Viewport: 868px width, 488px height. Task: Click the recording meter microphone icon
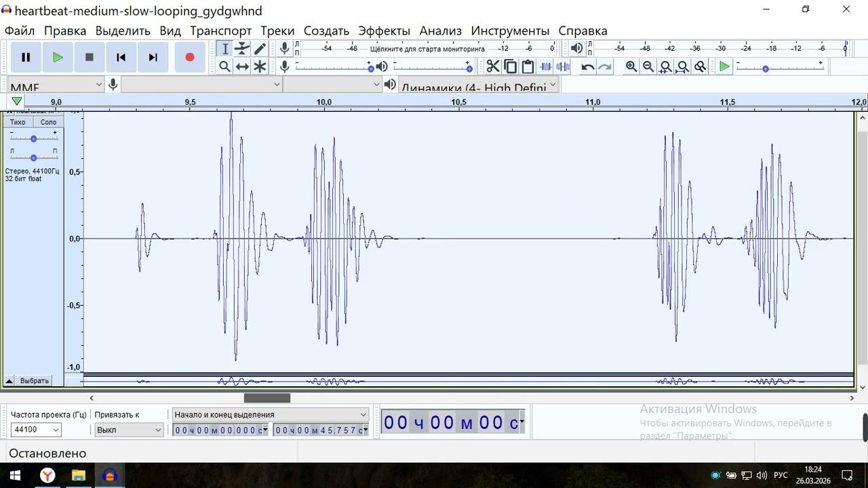285,48
